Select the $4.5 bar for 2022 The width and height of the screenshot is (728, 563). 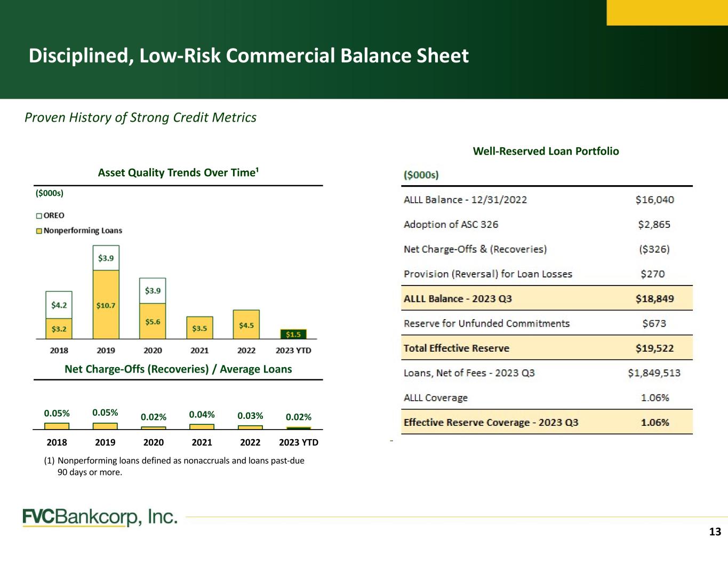(246, 324)
